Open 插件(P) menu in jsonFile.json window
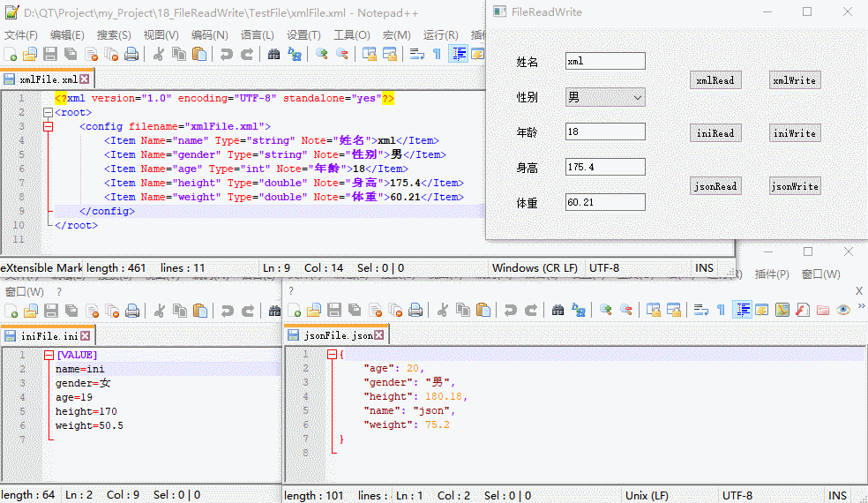This screenshot has height=503, width=868. click(772, 274)
